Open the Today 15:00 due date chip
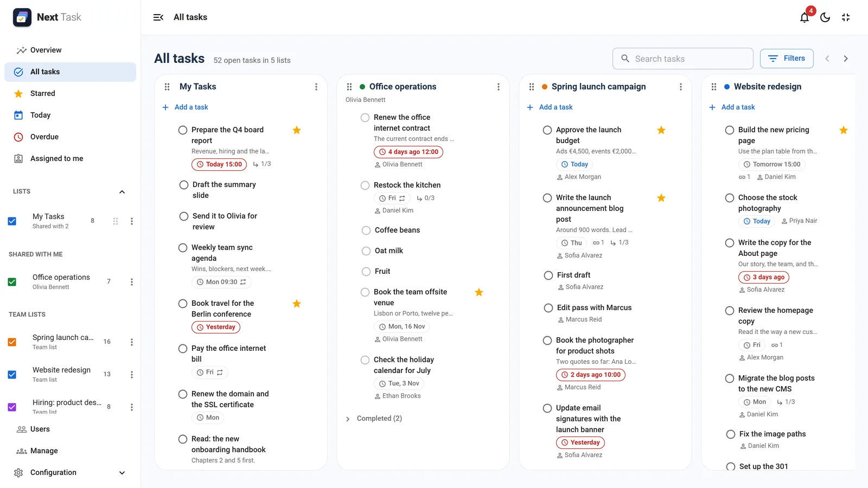The image size is (868, 488). (x=219, y=164)
